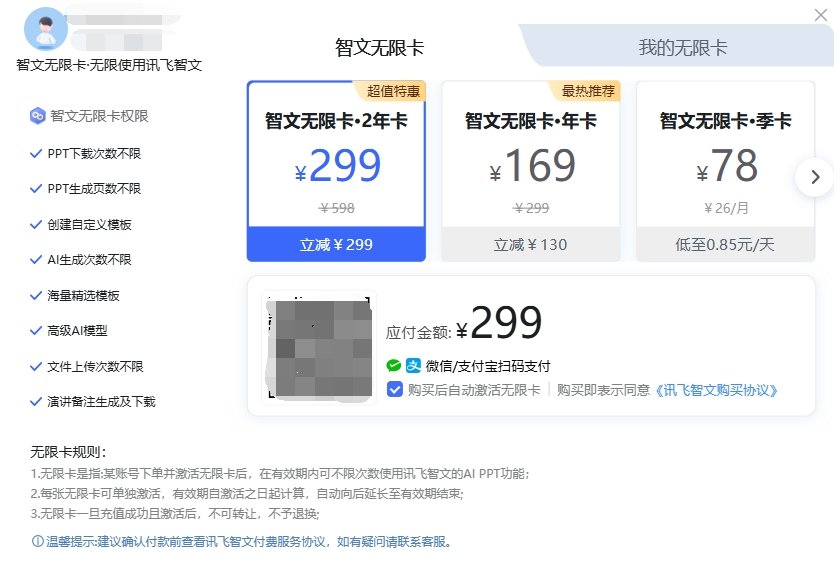Click rule 2 text about 每张无限卡可单独激活
Viewport: 837px width, 563px height.
(247, 494)
